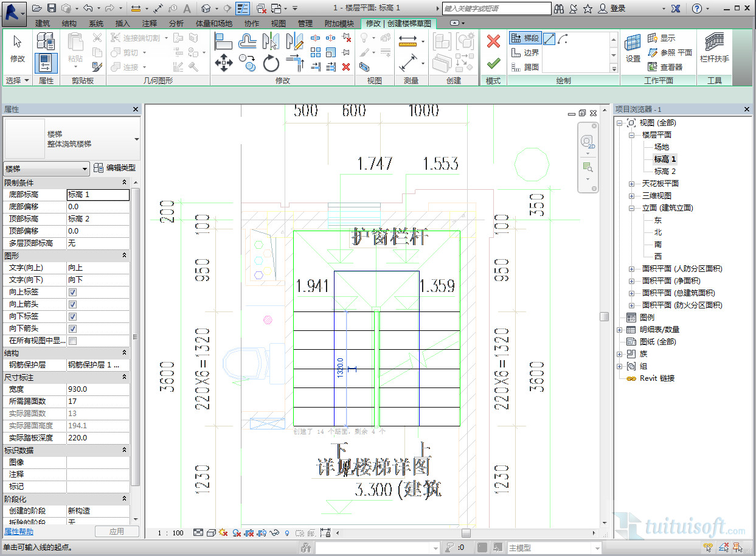Expand the 天花板平面 tree node
Image resolution: width=756 pixels, height=556 pixels.
click(x=631, y=184)
